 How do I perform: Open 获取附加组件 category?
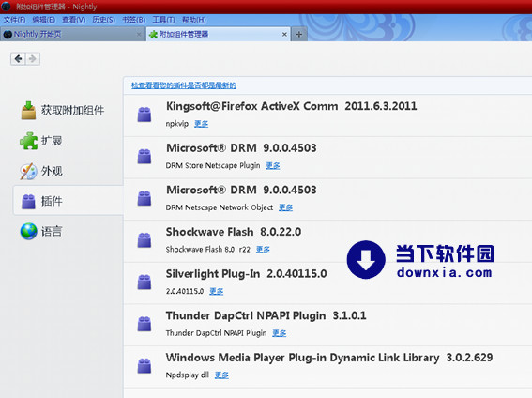(68, 111)
